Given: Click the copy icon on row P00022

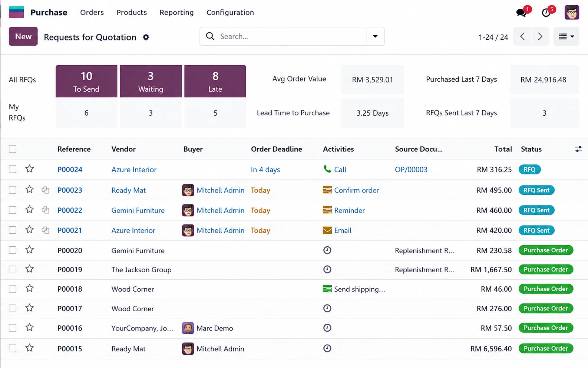Looking at the screenshot, I should [x=46, y=210].
